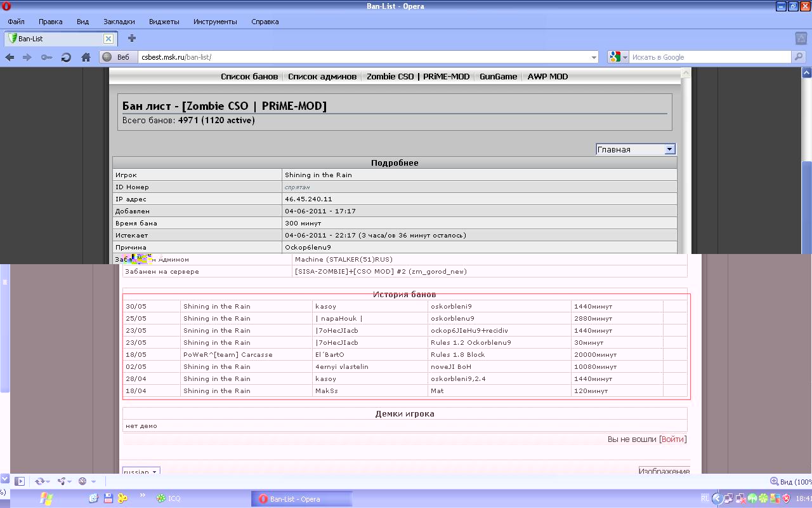Screen dimensions: 812x508
Task: Go to the Home page icon
Action: (86, 57)
